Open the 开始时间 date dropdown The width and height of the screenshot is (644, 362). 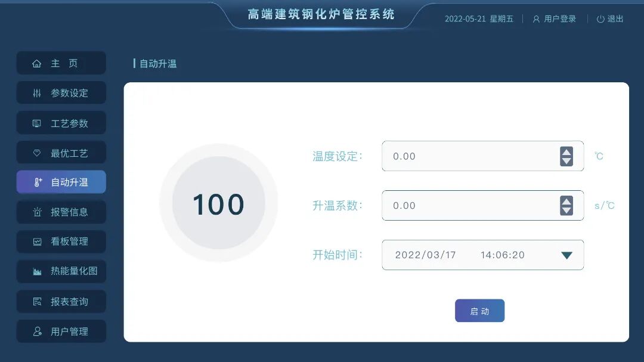(565, 255)
